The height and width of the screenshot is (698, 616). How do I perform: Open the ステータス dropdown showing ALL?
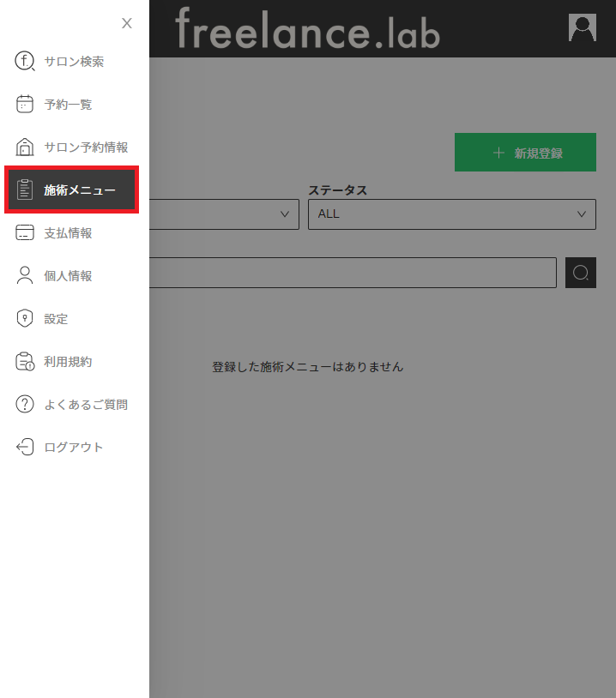point(451,214)
